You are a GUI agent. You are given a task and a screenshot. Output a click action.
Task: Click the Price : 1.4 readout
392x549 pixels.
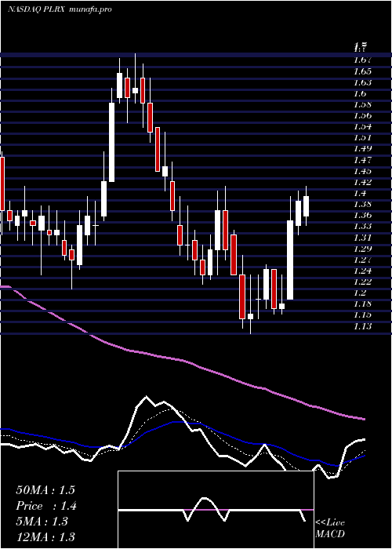pos(46,506)
